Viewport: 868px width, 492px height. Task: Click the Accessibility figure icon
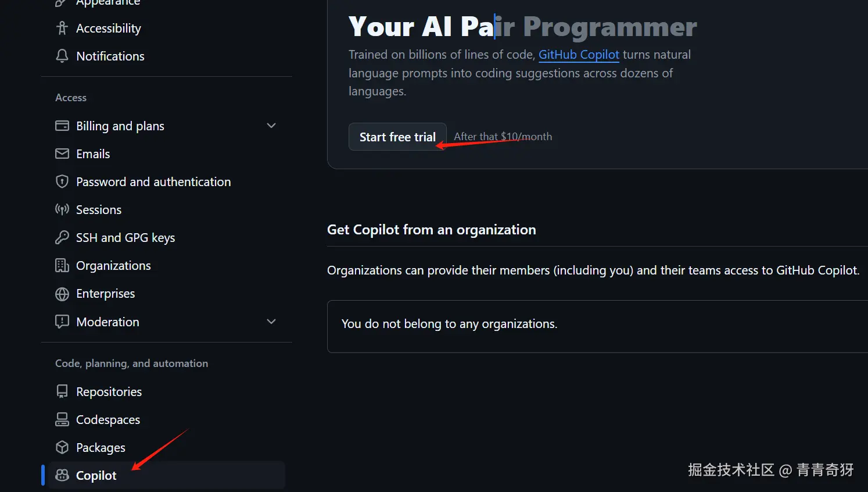coord(62,28)
